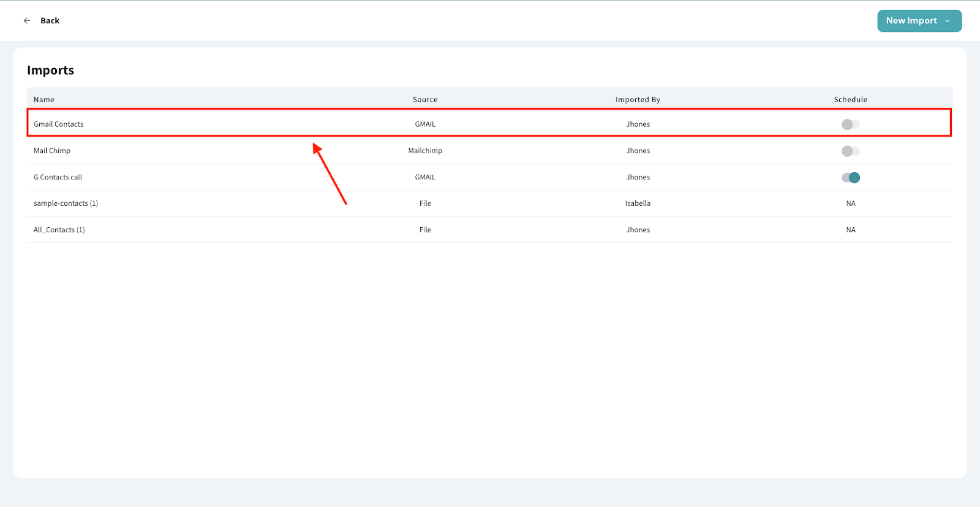Screen dimensions: 980x507
Task: Click the back arrow icon
Action: tap(27, 21)
